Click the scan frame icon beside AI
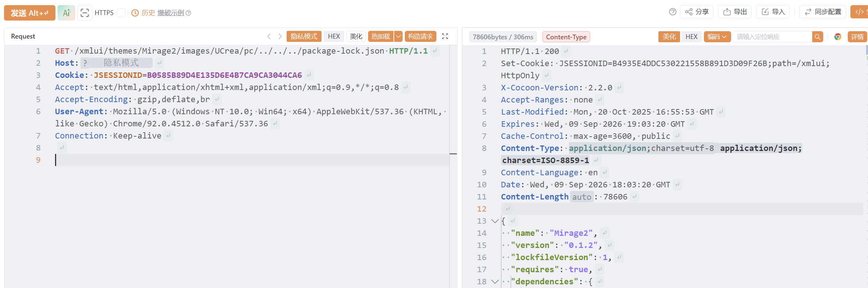 click(85, 13)
